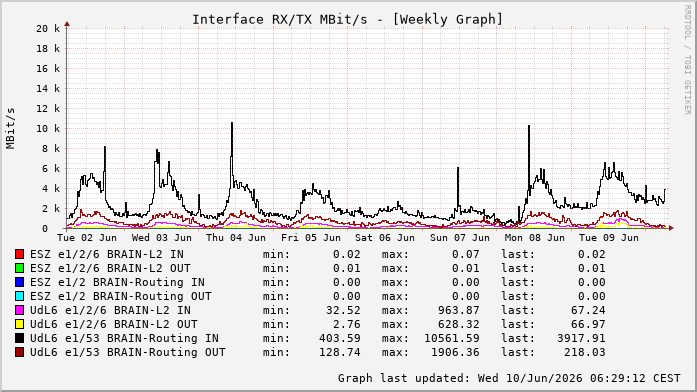Click the last value 3917.91
The image size is (697, 392).
pos(581,338)
